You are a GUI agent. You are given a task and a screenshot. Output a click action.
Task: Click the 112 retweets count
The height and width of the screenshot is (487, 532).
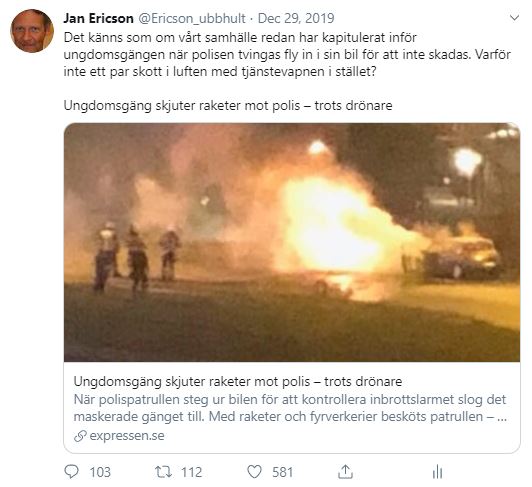[192, 472]
